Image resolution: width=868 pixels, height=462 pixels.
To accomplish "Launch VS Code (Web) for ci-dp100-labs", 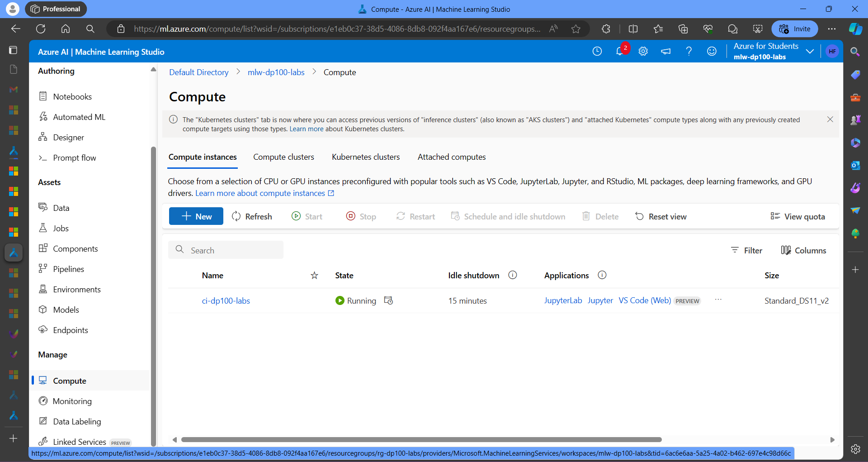I will pyautogui.click(x=645, y=300).
